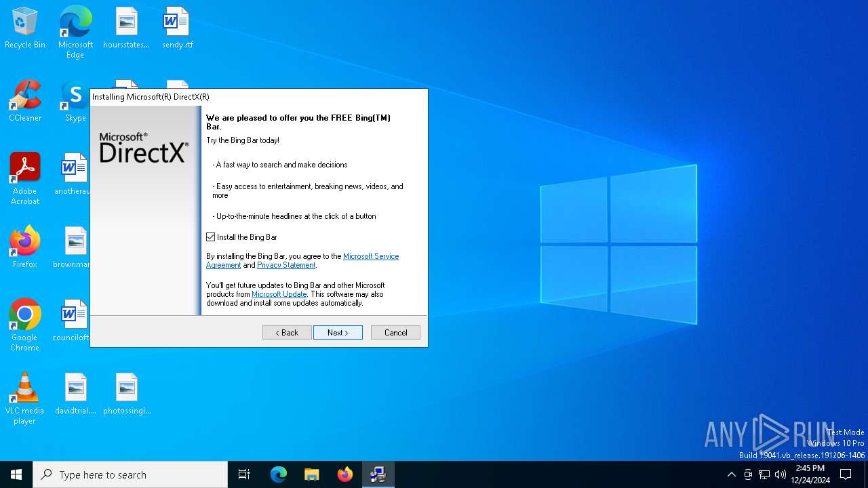Image resolution: width=868 pixels, height=488 pixels.
Task: Select the hoursstates image file icon
Action: [x=126, y=28]
